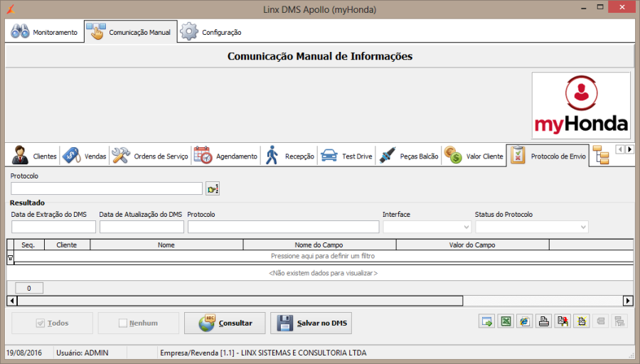This screenshot has height=364, width=640.
Task: Click the horizontal scrollbar thumb
Action: (x=240, y=301)
